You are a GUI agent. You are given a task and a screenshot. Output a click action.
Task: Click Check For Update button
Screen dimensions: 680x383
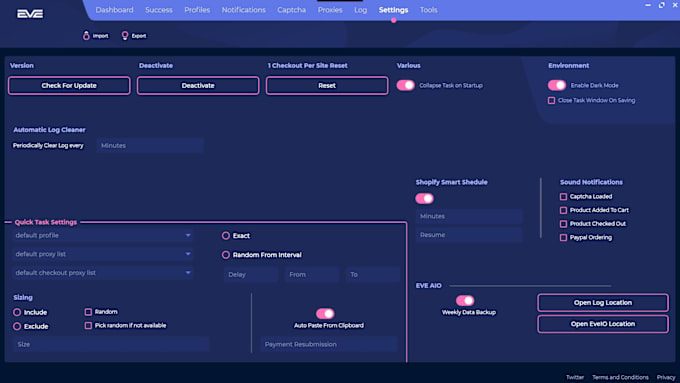69,85
